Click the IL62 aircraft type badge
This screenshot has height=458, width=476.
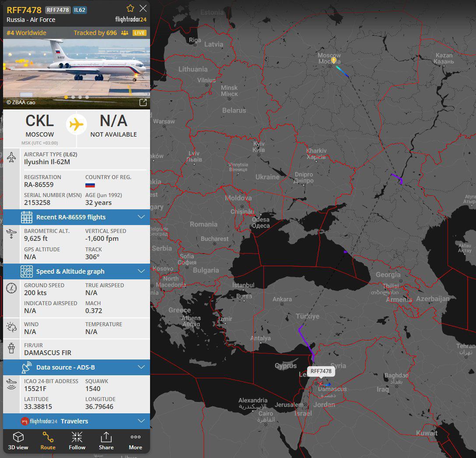point(80,10)
